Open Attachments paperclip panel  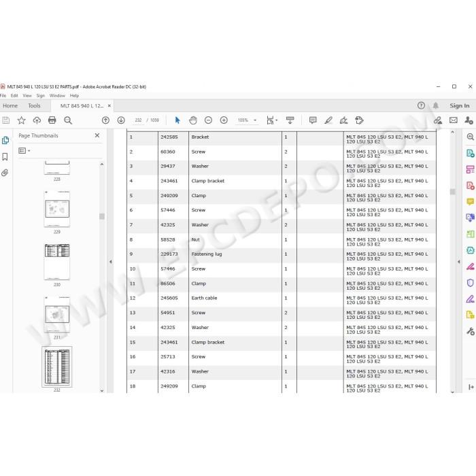click(x=5, y=173)
